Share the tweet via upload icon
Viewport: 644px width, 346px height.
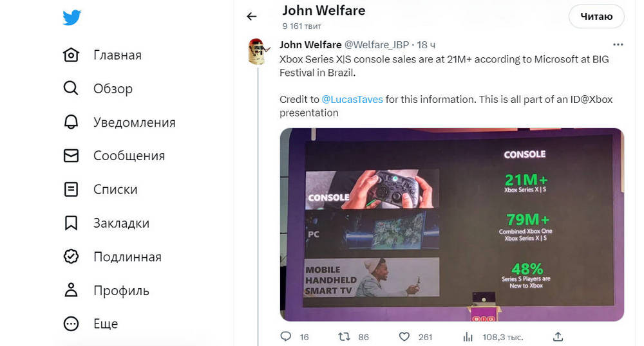[558, 336]
